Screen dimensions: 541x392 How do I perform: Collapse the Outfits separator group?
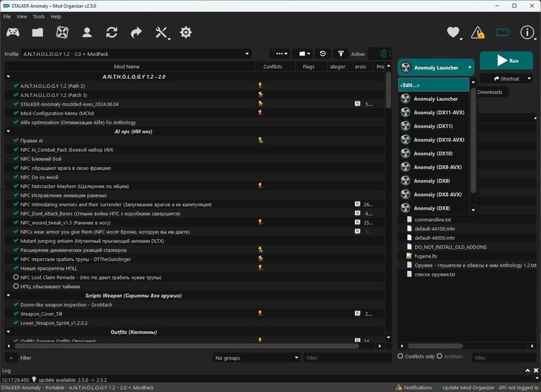click(x=8, y=332)
